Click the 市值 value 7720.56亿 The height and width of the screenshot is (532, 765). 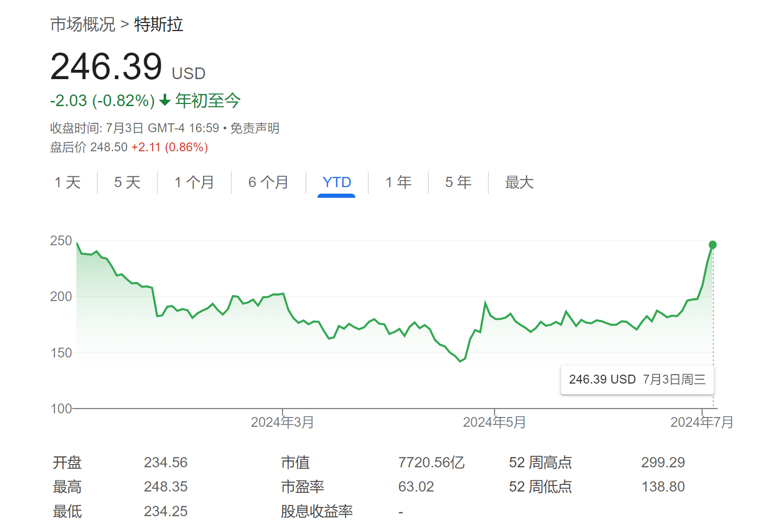(431, 462)
